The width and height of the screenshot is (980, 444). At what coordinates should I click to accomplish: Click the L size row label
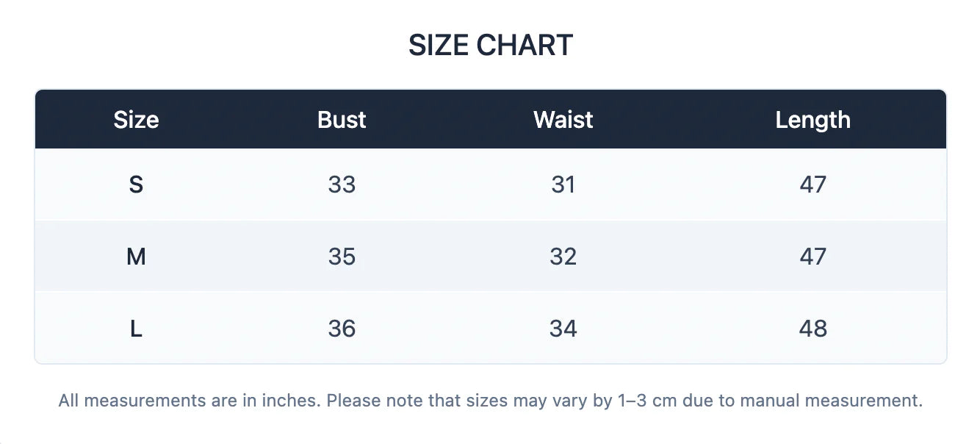pyautogui.click(x=136, y=329)
